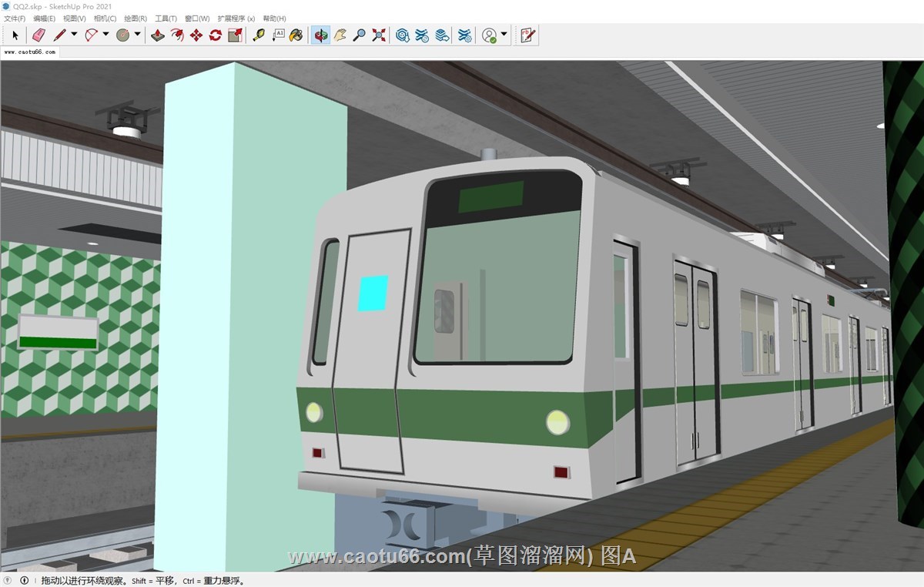Select the Paint Bucket tool
This screenshot has height=587, width=924.
coord(296,35)
